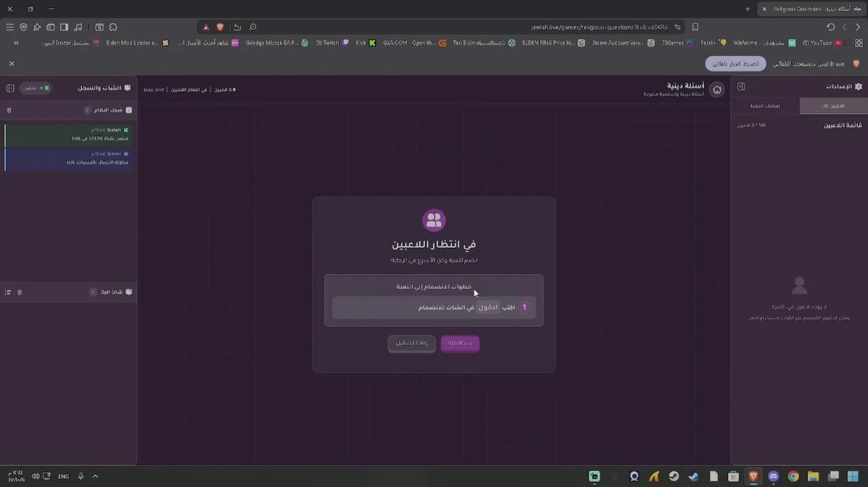The image size is (868, 487).
Task: Open the list options icon in شات البث row
Action: (x=8, y=292)
